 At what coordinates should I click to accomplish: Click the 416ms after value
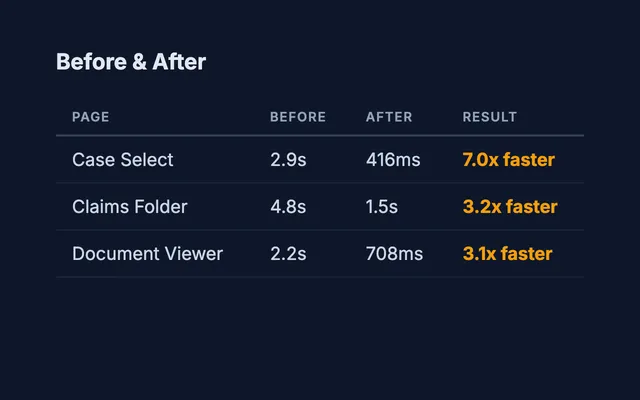click(393, 160)
